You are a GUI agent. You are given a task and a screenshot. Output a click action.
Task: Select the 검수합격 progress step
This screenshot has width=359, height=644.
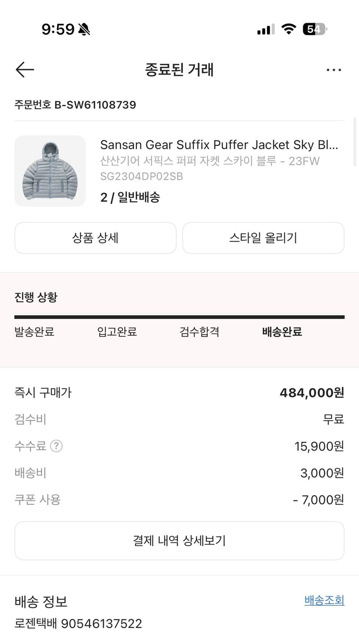pyautogui.click(x=199, y=332)
